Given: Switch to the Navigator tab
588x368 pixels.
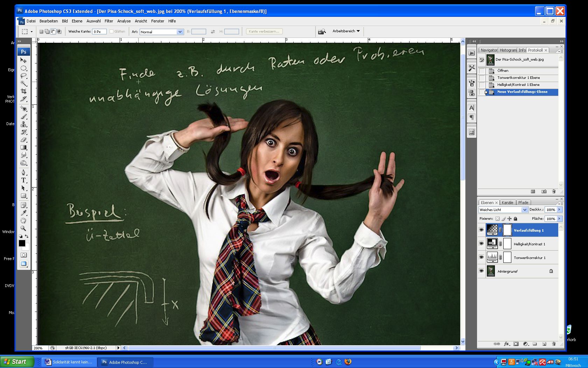Looking at the screenshot, I should pyautogui.click(x=489, y=50).
